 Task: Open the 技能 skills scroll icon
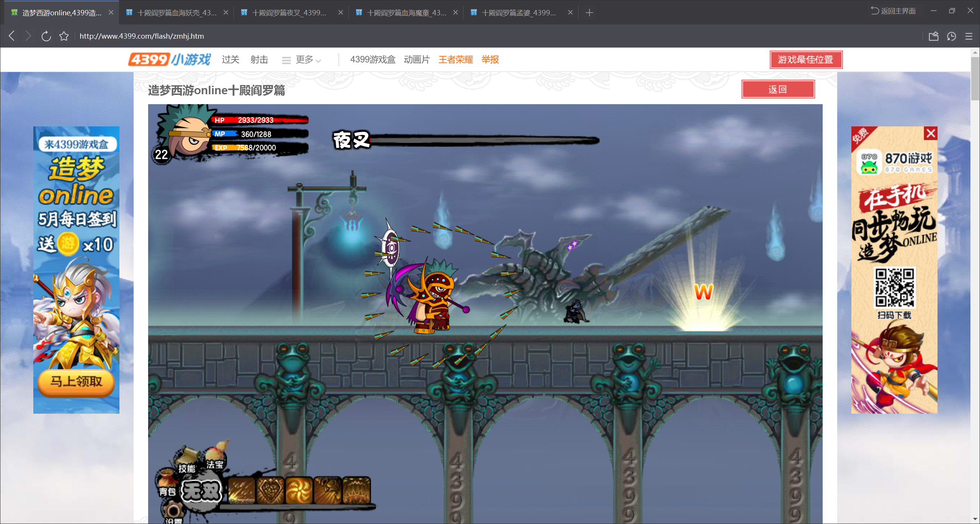(x=187, y=457)
